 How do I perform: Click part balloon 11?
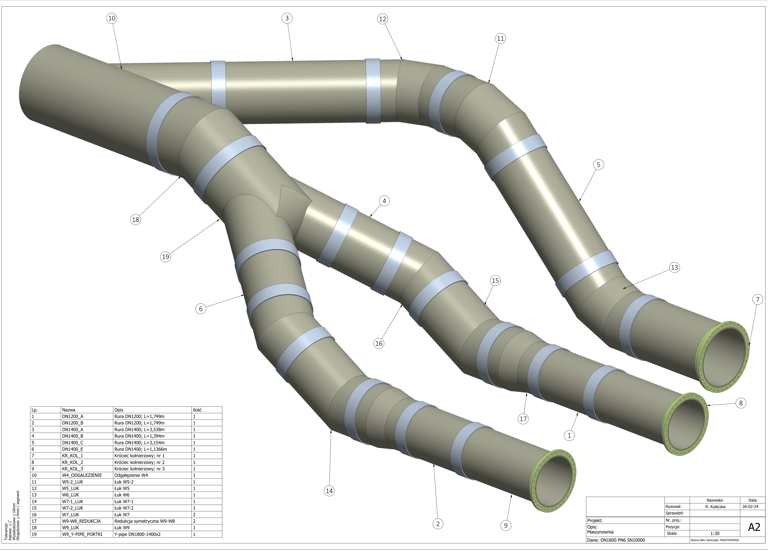(500, 38)
